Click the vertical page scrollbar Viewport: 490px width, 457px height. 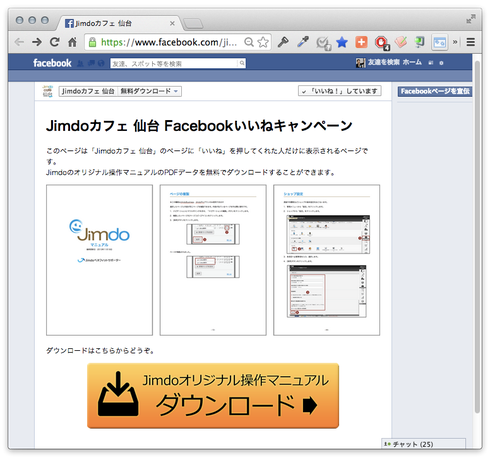[478, 237]
